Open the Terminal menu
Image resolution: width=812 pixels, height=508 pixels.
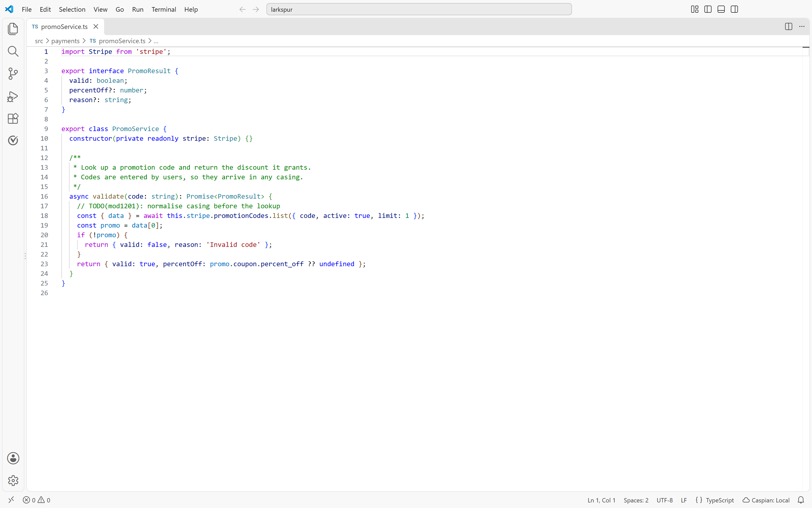click(x=164, y=9)
